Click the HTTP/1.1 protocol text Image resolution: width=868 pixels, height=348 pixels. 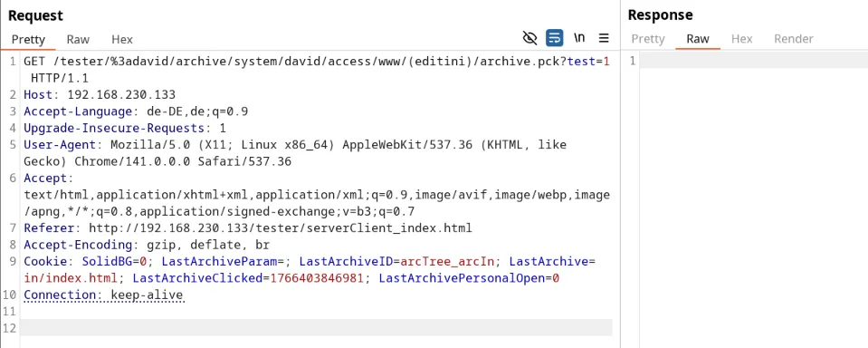pyautogui.click(x=60, y=78)
